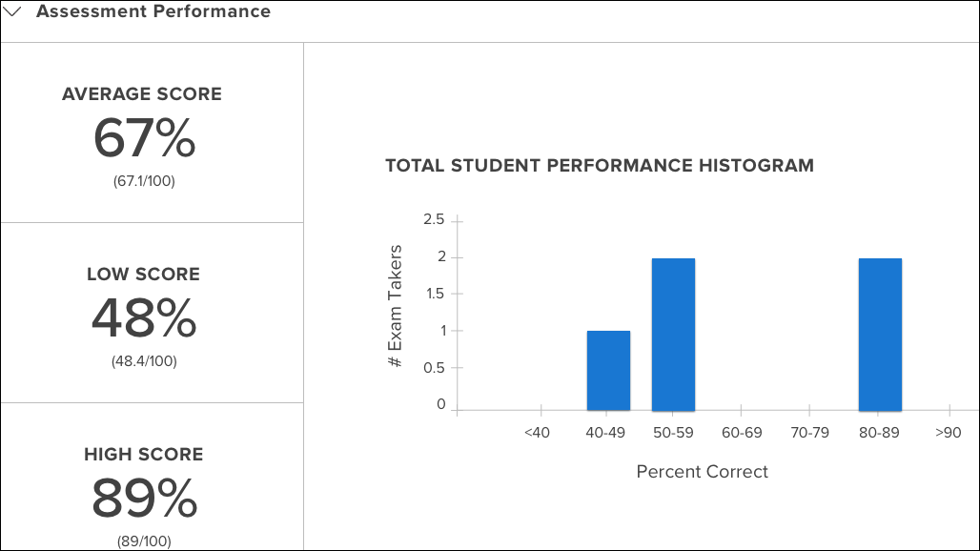Click the >90 x-axis label
Screen dimensions: 980x551
(949, 432)
